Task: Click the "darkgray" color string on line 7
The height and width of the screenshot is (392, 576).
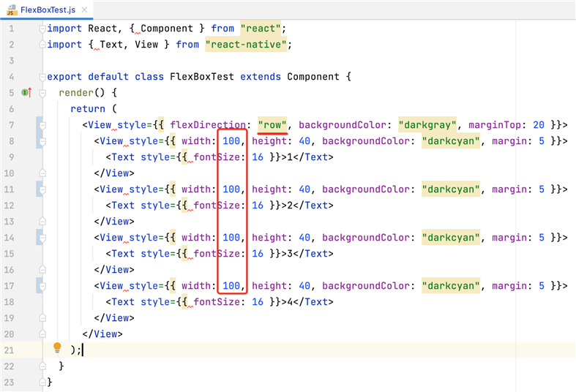Action: [x=427, y=125]
